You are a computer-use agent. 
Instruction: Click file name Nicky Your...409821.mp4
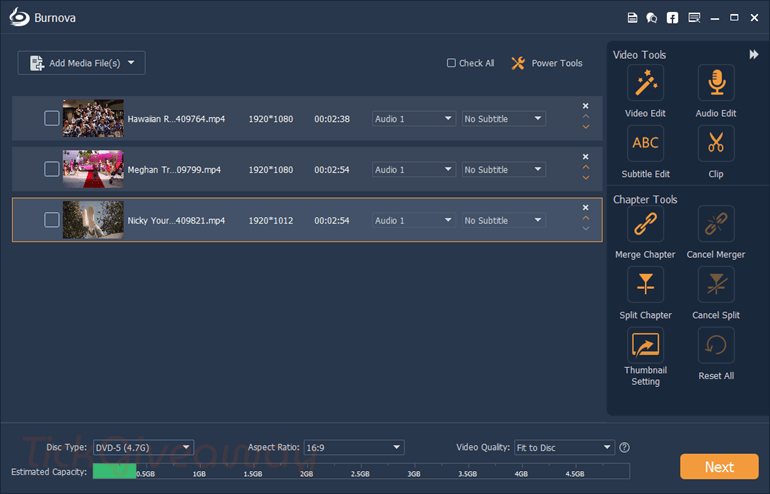pyautogui.click(x=176, y=220)
